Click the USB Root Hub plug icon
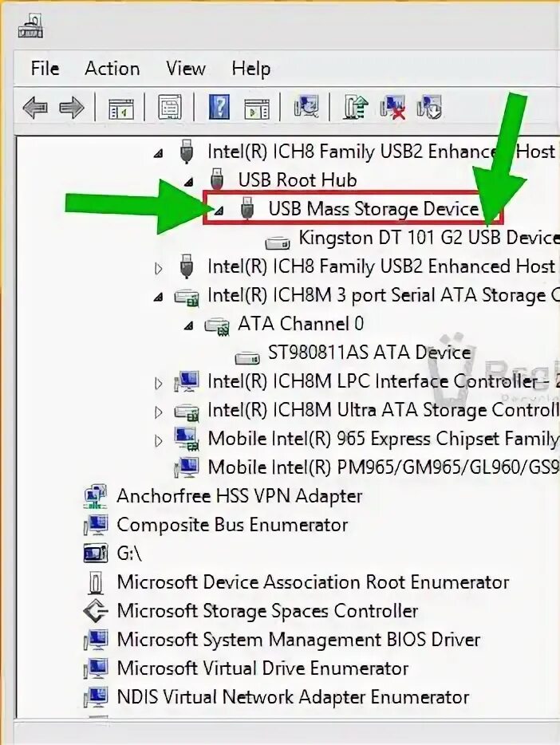Image resolution: width=560 pixels, height=745 pixels. 217,180
